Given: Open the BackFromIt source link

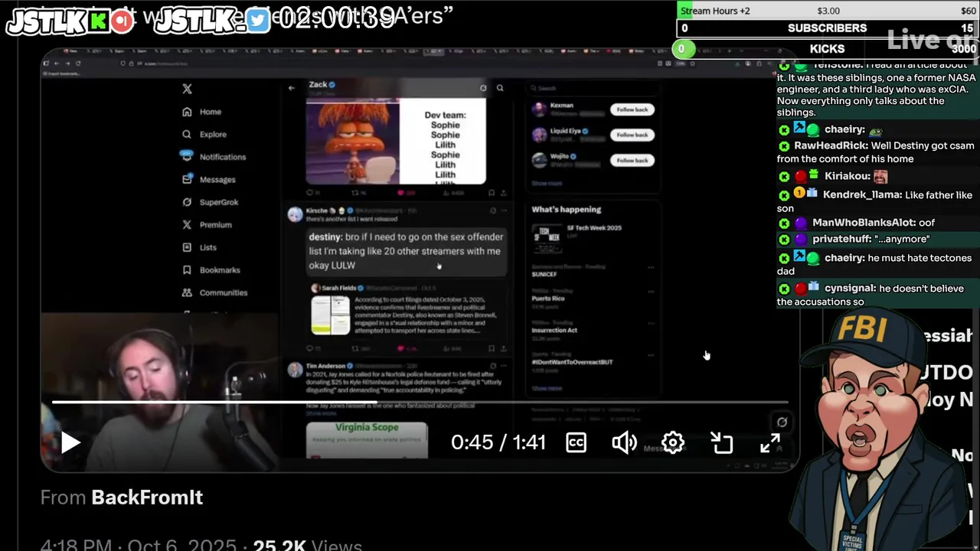Looking at the screenshot, I should click(147, 497).
